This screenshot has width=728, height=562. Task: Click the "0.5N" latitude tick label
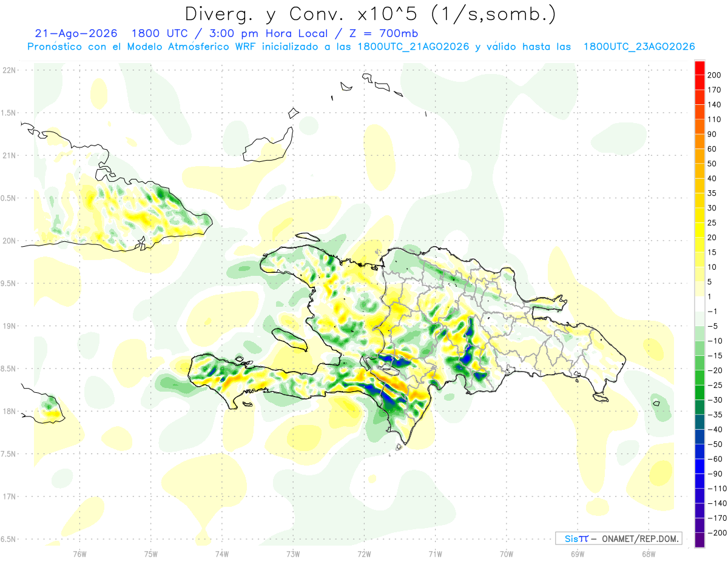(8, 198)
